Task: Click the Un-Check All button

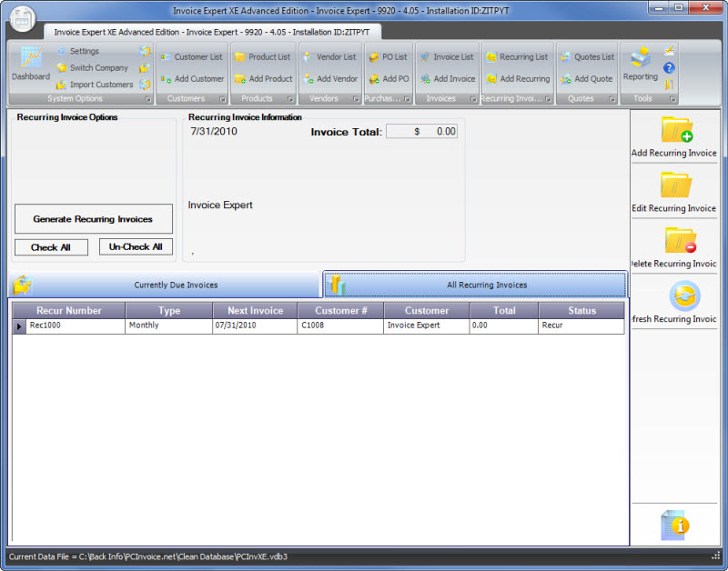Action: tap(136, 246)
